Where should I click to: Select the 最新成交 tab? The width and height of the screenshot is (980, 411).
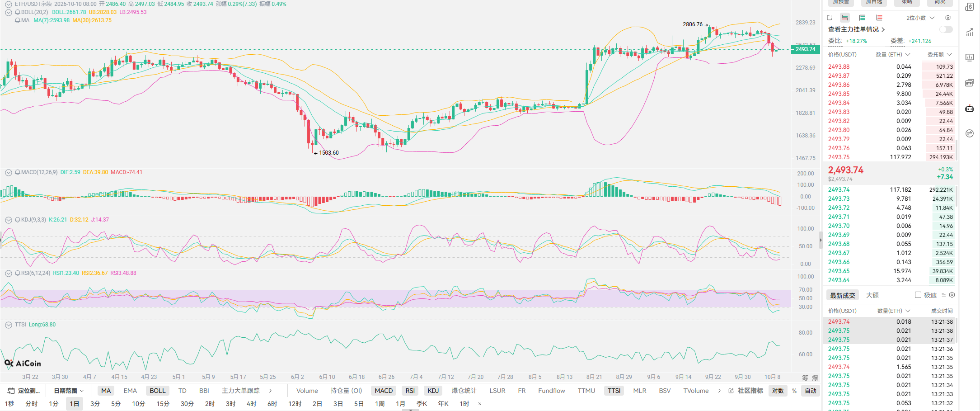(843, 295)
